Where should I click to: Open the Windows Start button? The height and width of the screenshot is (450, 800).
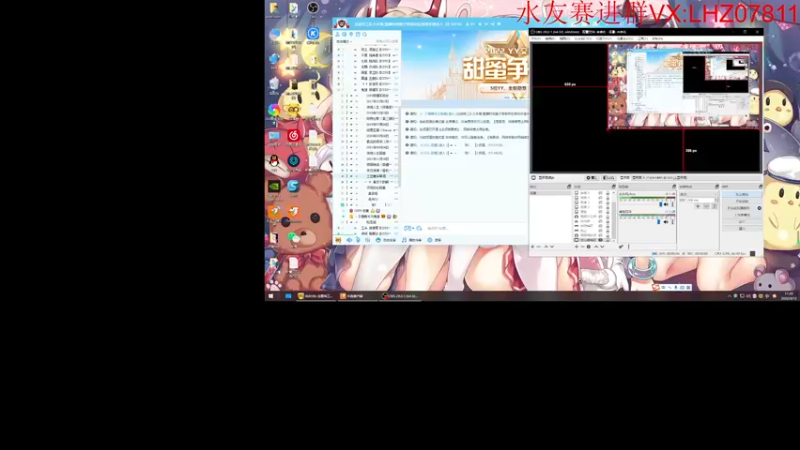click(270, 296)
